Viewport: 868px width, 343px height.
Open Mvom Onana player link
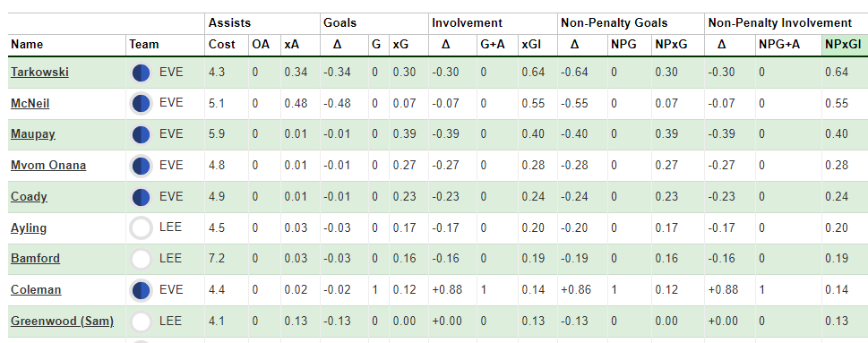48,165
